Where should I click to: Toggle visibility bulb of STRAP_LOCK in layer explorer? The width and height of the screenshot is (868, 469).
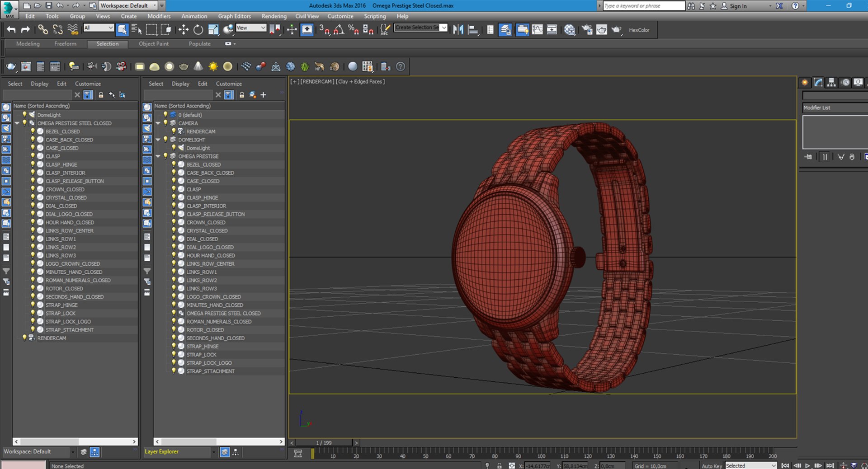(174, 354)
